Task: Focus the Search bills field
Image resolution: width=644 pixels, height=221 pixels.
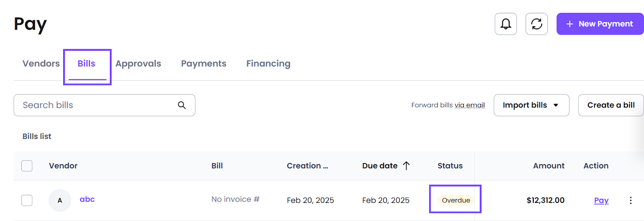Action: click(x=104, y=105)
